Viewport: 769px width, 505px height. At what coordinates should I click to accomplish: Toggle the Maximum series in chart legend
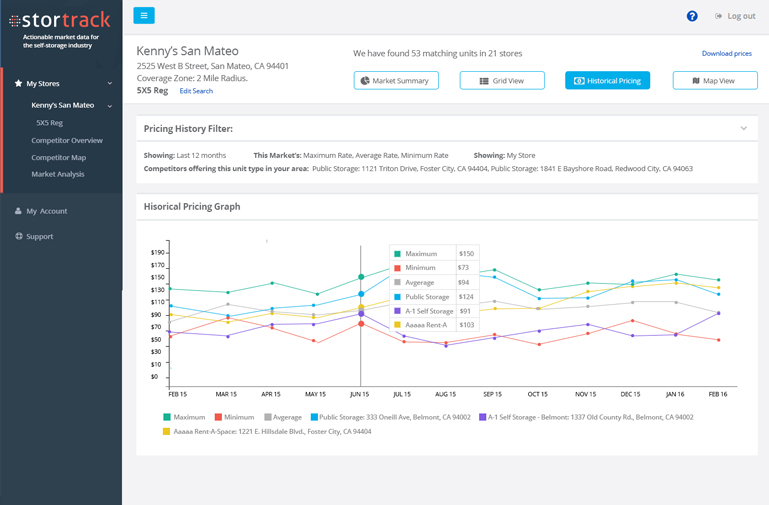coord(184,417)
